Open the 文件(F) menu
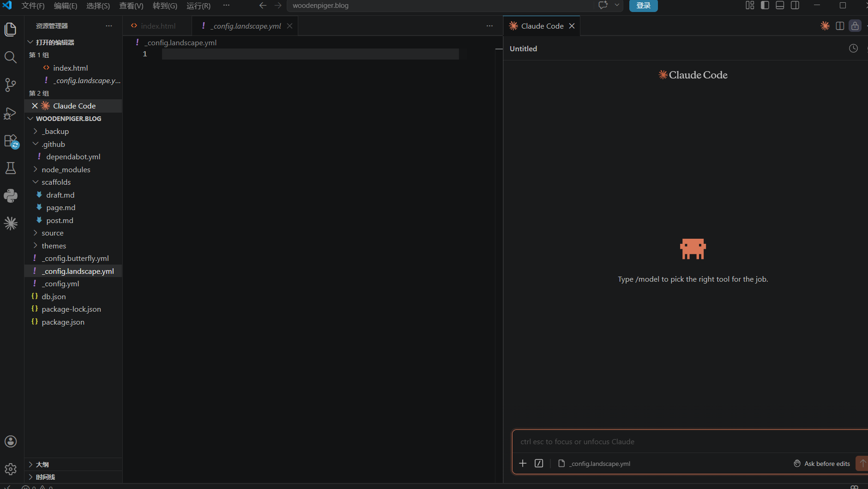Image resolution: width=868 pixels, height=489 pixels. click(x=33, y=6)
